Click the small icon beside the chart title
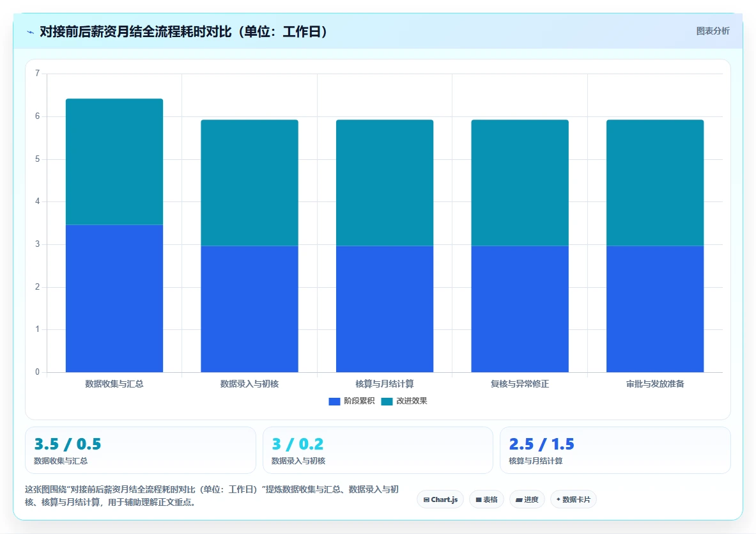756x534 pixels. (31, 33)
